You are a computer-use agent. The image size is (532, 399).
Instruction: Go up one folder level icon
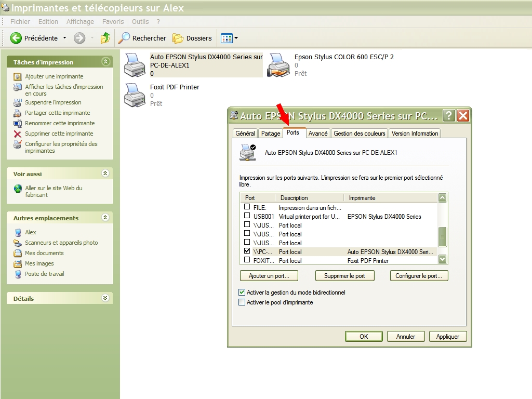click(105, 38)
